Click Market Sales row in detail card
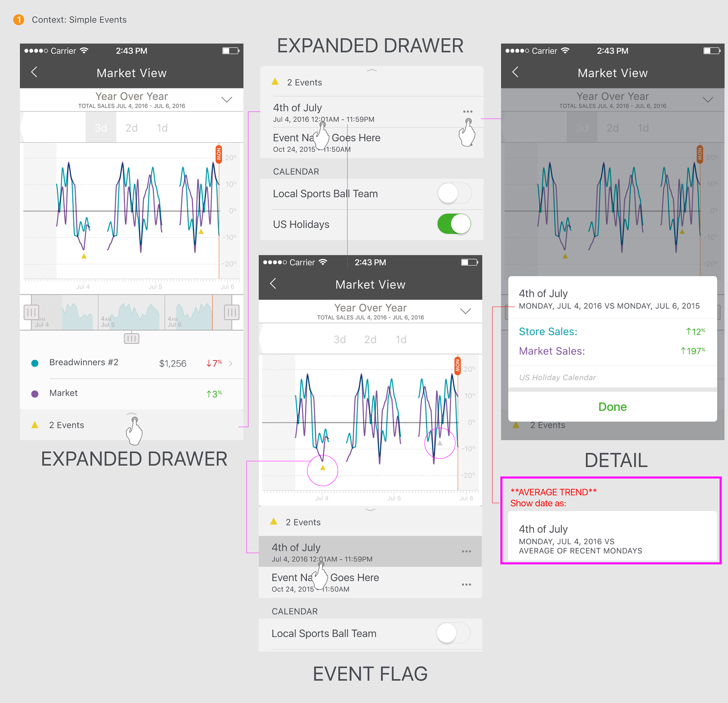 612,351
